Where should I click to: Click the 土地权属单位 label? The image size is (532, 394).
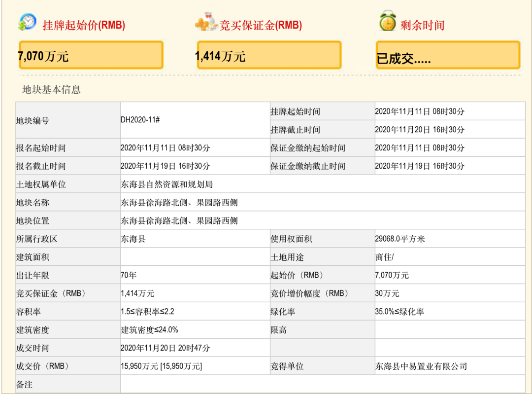(x=41, y=184)
